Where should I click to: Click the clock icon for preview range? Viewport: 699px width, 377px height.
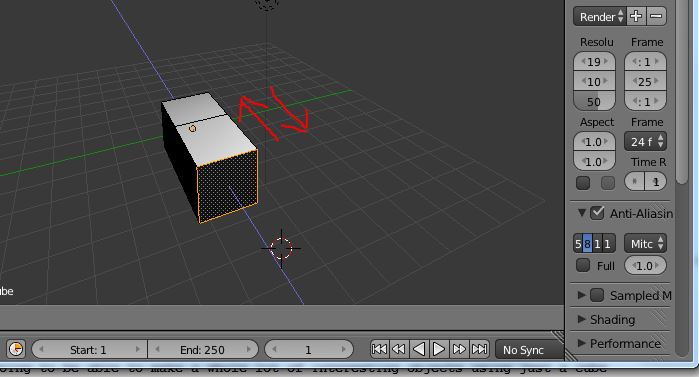click(x=16, y=349)
